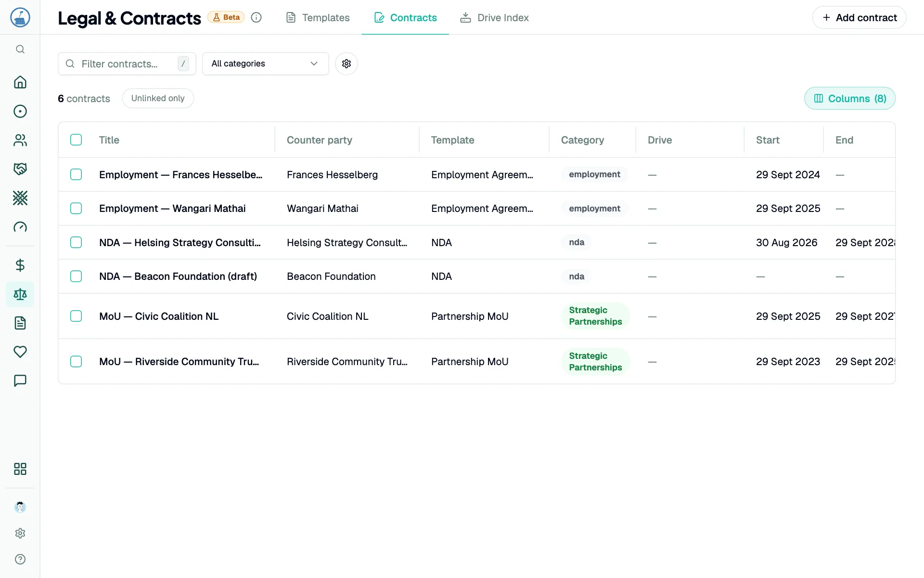Sort by the Counter party column header
Viewport: 924px width, 578px height.
pyautogui.click(x=320, y=140)
